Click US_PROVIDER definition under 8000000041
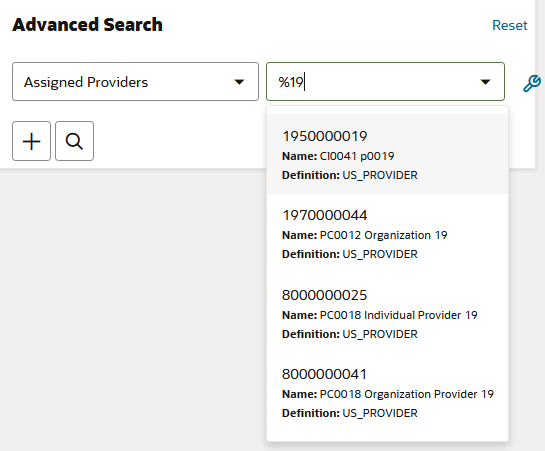545x451 pixels. pyautogui.click(x=380, y=413)
